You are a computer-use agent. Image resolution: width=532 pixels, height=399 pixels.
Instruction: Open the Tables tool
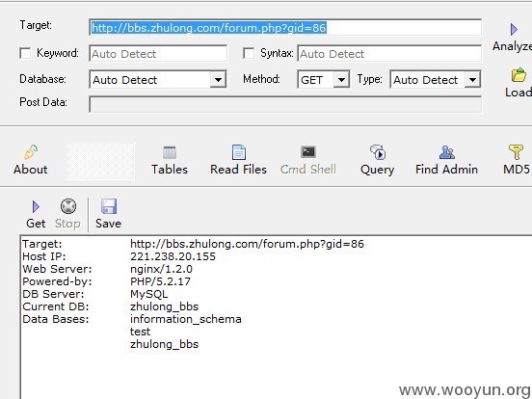(170, 160)
